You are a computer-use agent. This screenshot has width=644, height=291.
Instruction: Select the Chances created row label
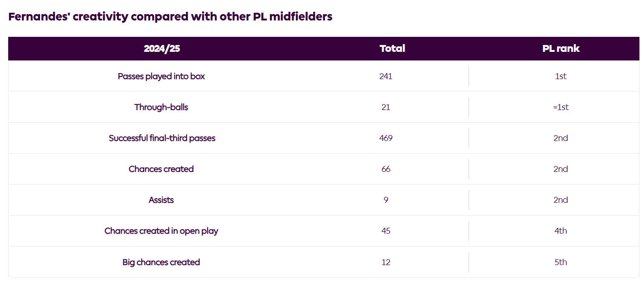tap(161, 169)
